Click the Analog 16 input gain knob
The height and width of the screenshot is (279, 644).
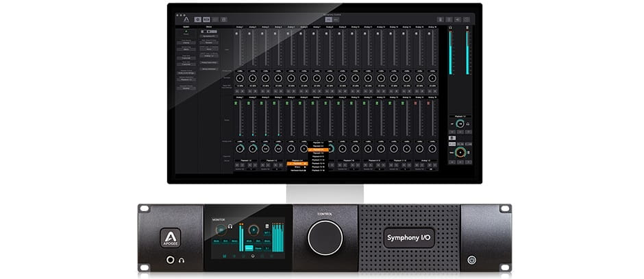click(x=432, y=78)
